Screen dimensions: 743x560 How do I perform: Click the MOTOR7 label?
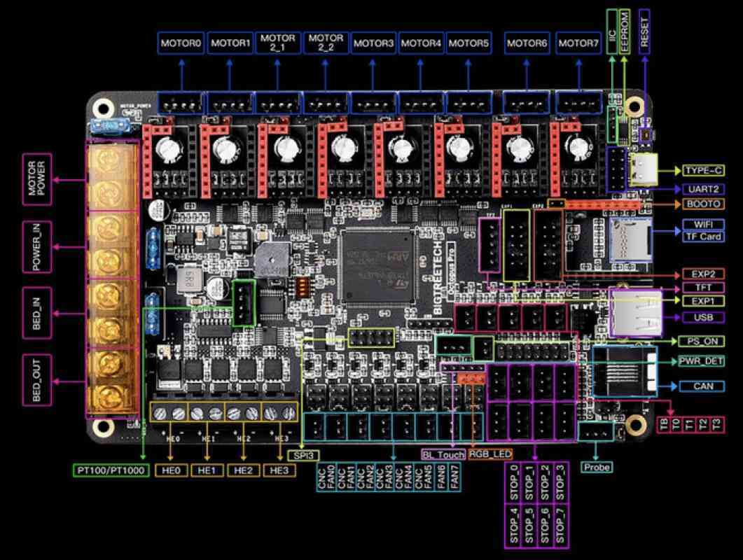(578, 43)
